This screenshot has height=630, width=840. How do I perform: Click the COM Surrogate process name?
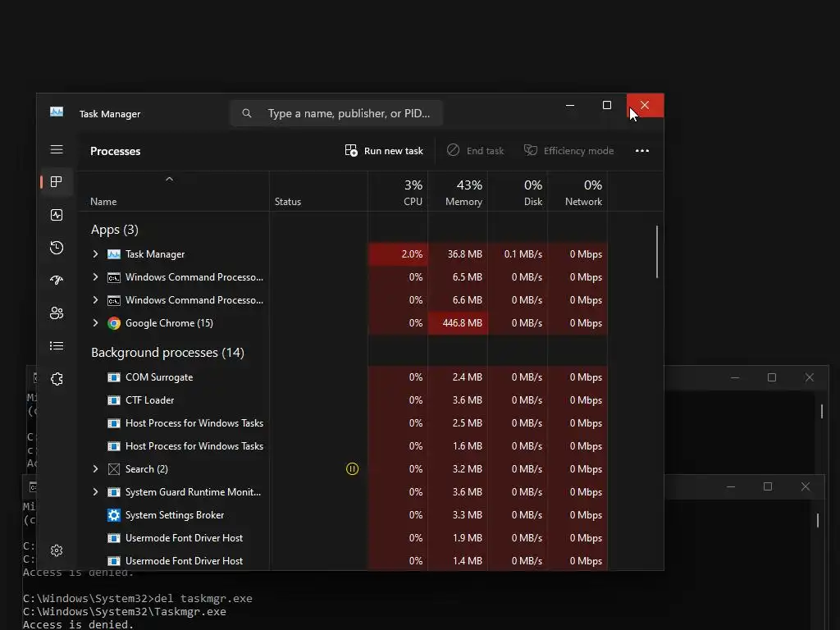[x=159, y=377]
